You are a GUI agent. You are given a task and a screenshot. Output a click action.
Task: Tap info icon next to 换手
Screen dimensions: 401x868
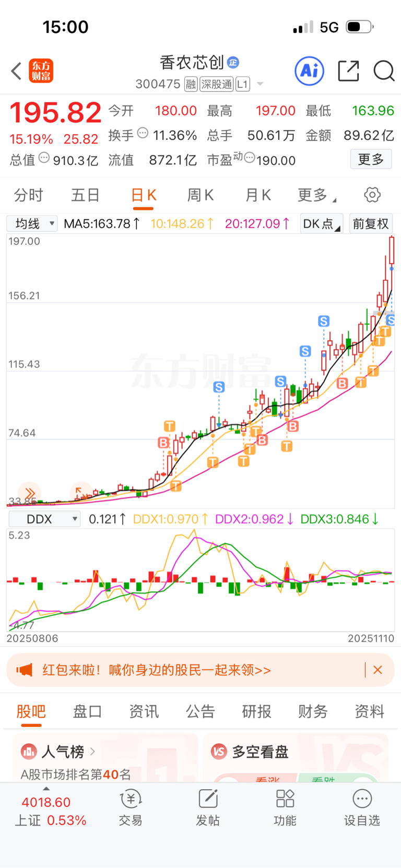click(x=143, y=134)
